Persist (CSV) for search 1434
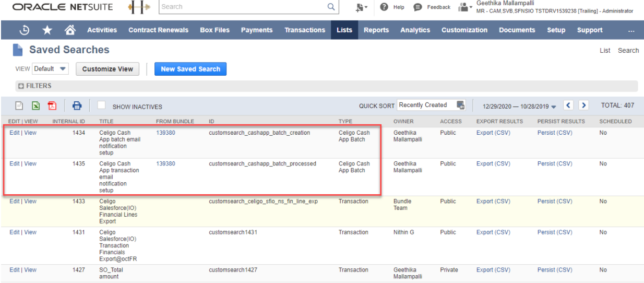 [x=555, y=133]
